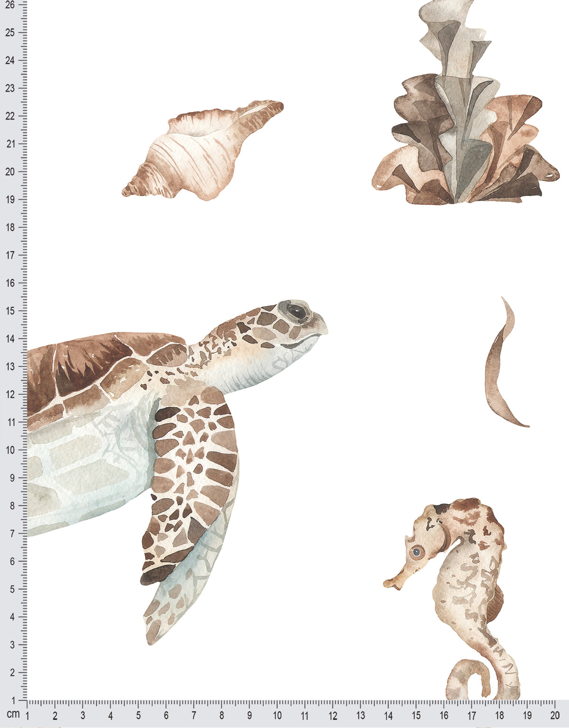The height and width of the screenshot is (728, 569).
Task: Click the conch seashell illustration
Action: point(202,150)
